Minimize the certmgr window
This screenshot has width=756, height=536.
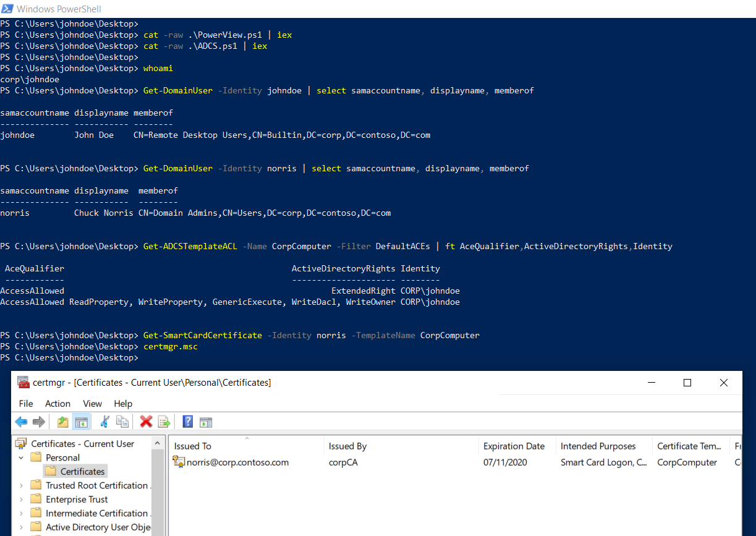coord(650,383)
